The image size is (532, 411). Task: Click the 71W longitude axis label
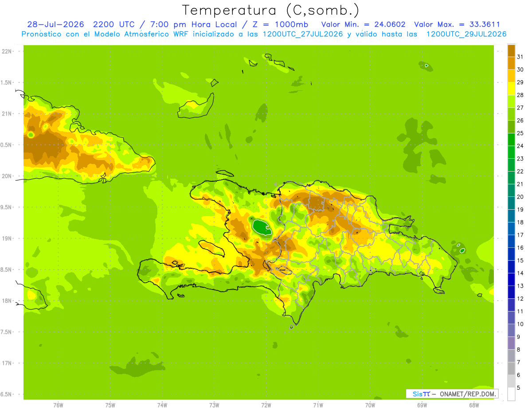(318, 405)
